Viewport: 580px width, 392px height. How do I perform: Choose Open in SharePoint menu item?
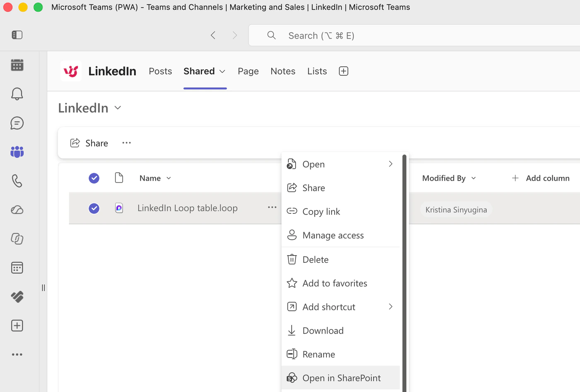341,378
